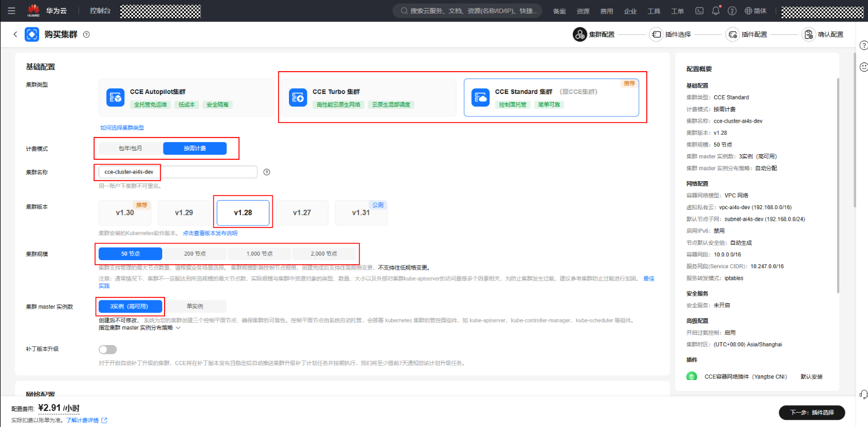Choose cluster version v1.28
This screenshot has width=868, height=427.
click(243, 213)
